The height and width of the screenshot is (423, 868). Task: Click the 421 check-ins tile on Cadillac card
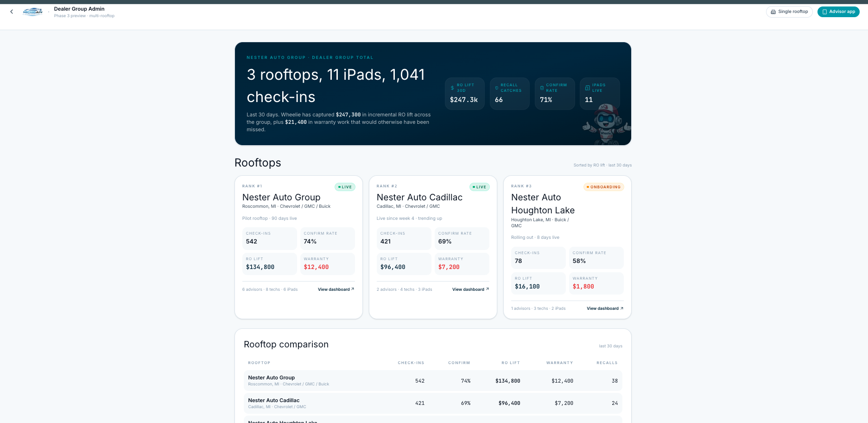(x=404, y=238)
